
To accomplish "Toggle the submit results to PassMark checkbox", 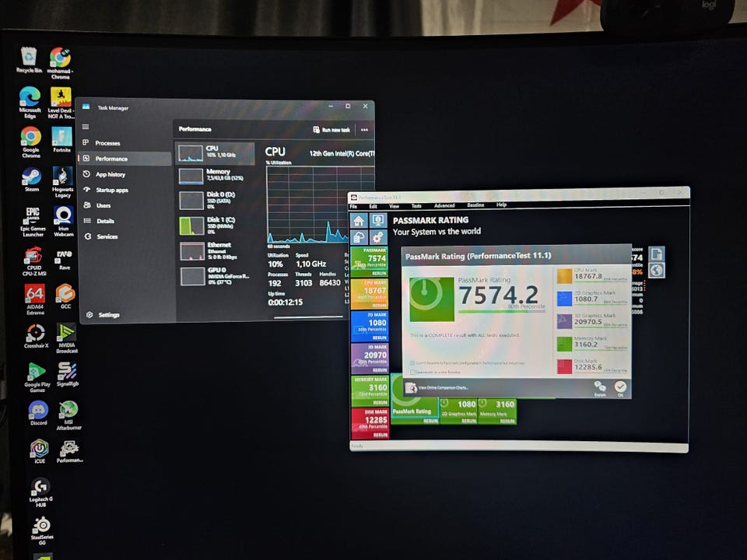I will click(x=412, y=363).
